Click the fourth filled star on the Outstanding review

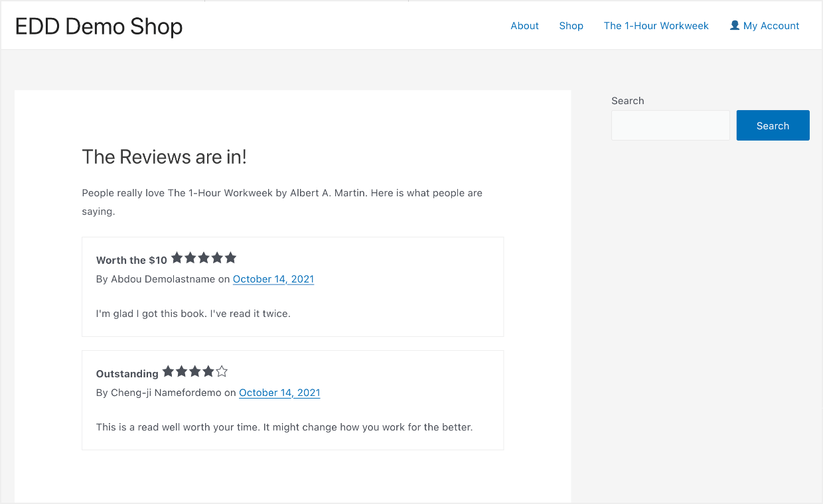[x=208, y=371]
